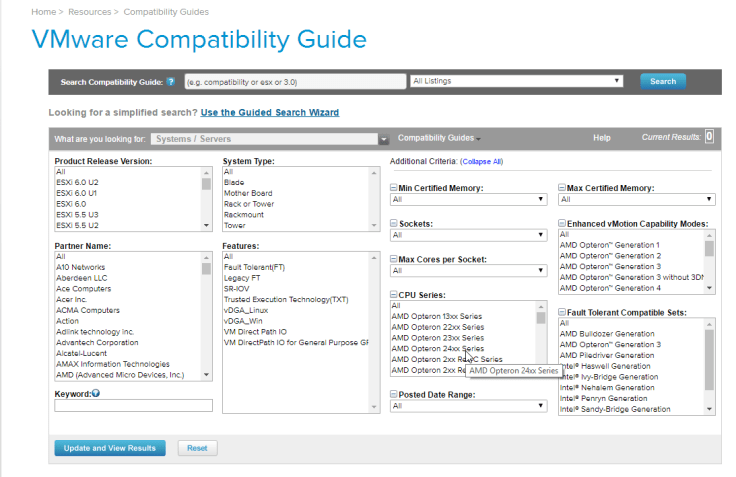
Task: Select Alcatel-Lucent partner
Action: point(81,353)
